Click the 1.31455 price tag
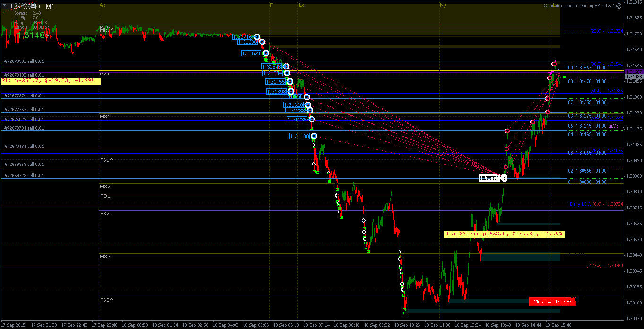644x329 pixels. pyautogui.click(x=276, y=82)
